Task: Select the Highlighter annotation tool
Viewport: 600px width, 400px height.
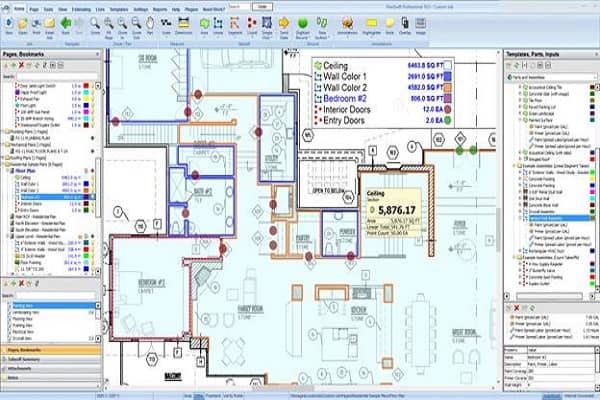Action: pyautogui.click(x=372, y=26)
